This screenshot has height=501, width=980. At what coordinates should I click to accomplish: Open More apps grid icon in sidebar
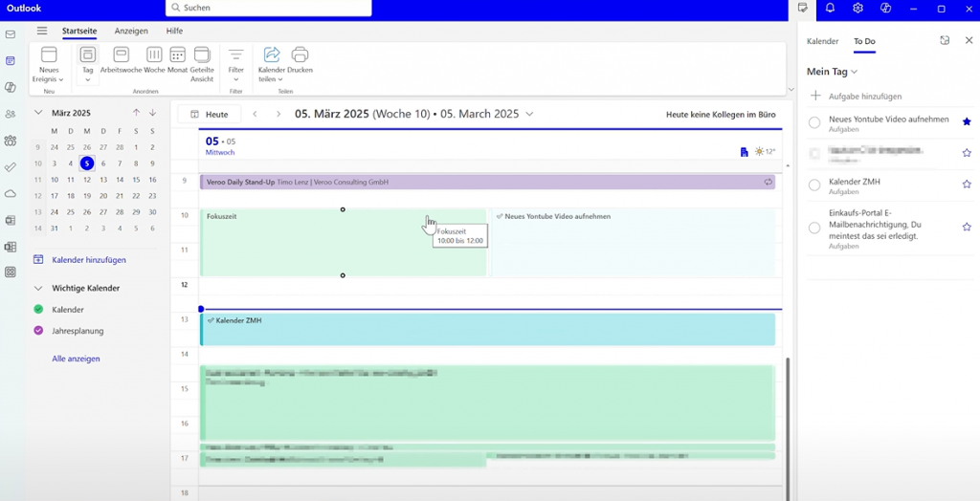click(x=10, y=272)
